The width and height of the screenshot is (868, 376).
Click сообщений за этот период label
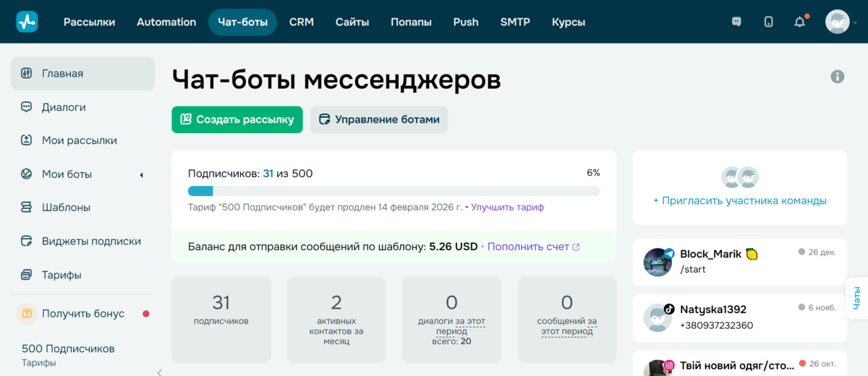pos(567,326)
